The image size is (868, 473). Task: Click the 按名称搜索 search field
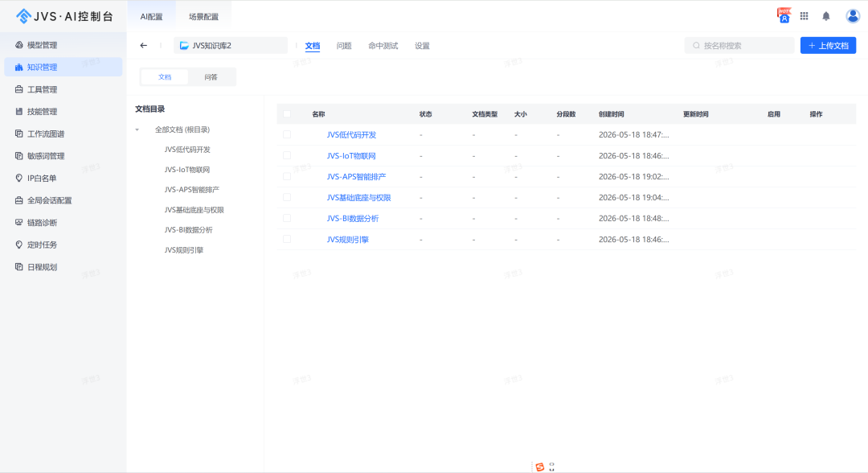739,45
